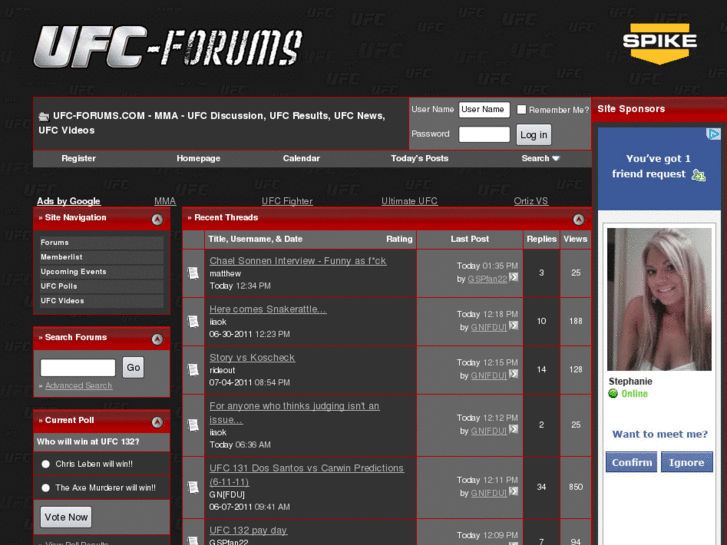
Task: Open Story vs Koscheck thread link
Action: pyautogui.click(x=252, y=358)
